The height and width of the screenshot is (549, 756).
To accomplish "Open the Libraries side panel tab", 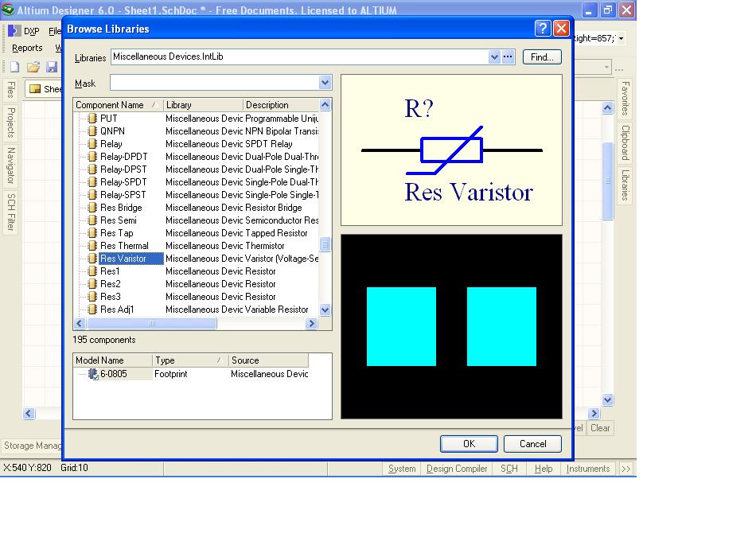I will [625, 185].
